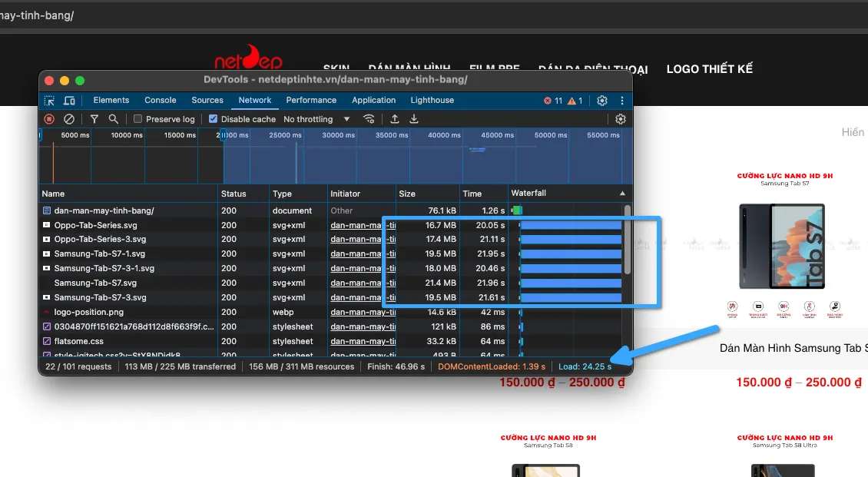Image resolution: width=868 pixels, height=477 pixels.
Task: Clear the network log
Action: point(69,119)
